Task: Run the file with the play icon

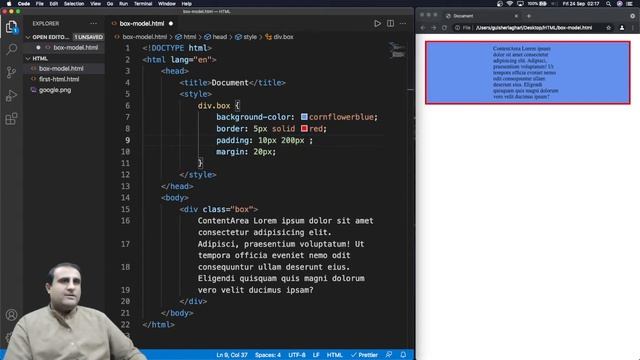Action: [x=378, y=24]
